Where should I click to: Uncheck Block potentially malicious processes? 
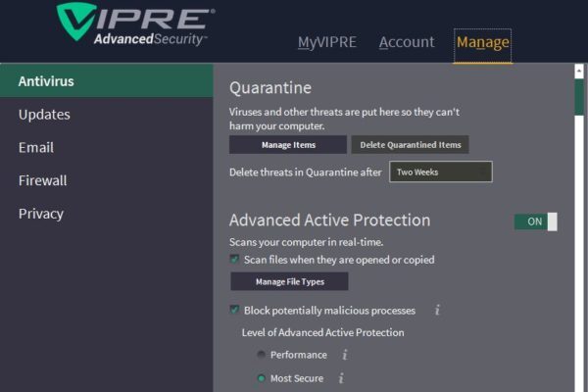pos(234,310)
